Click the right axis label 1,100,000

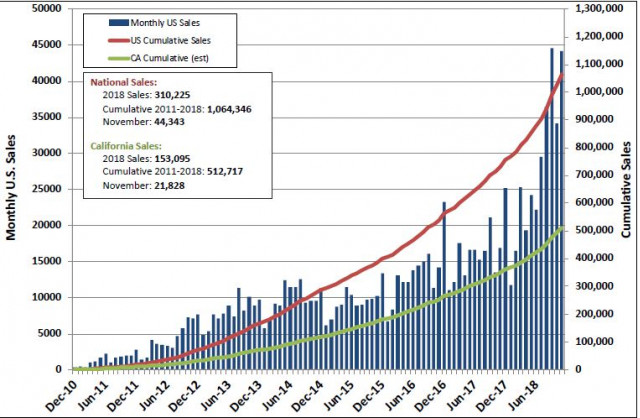(x=599, y=64)
